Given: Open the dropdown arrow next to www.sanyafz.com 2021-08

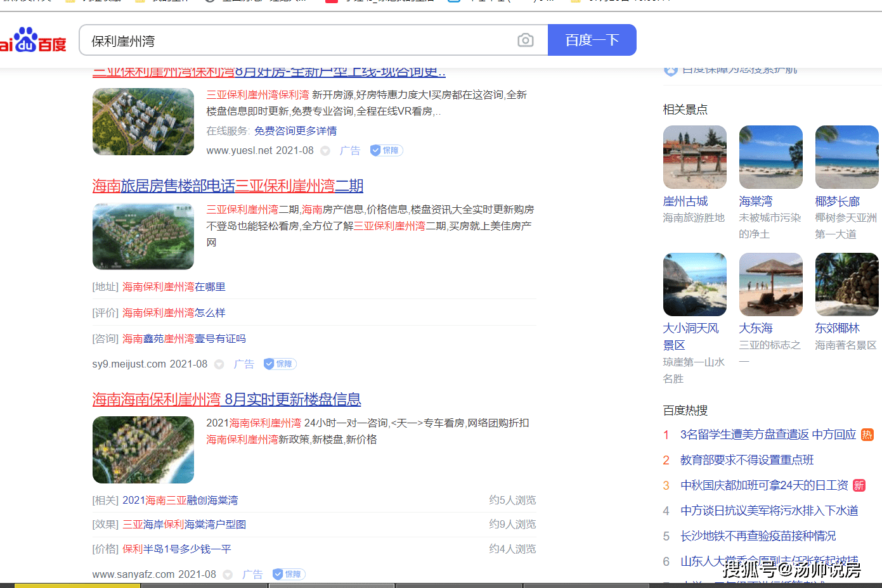Looking at the screenshot, I should [228, 575].
